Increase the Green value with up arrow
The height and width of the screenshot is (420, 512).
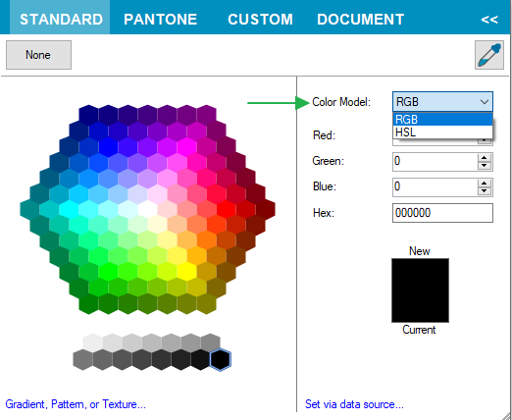(485, 158)
